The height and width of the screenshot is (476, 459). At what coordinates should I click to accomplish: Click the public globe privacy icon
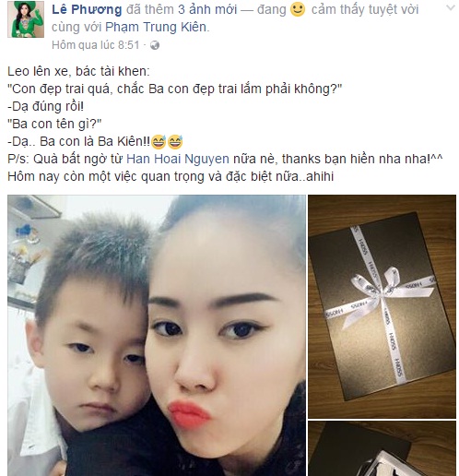[x=155, y=45]
